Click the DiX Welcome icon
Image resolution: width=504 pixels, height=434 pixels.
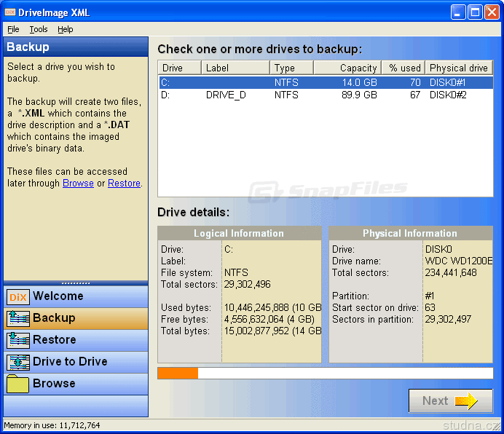[x=18, y=297]
